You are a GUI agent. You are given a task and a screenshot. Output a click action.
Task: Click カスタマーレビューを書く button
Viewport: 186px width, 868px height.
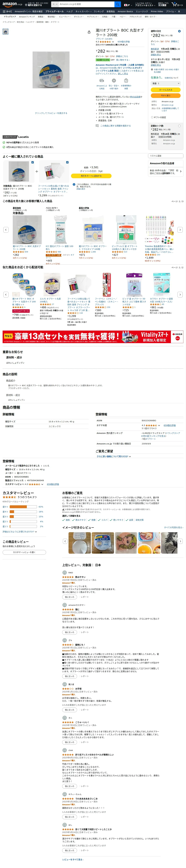coord(24,552)
